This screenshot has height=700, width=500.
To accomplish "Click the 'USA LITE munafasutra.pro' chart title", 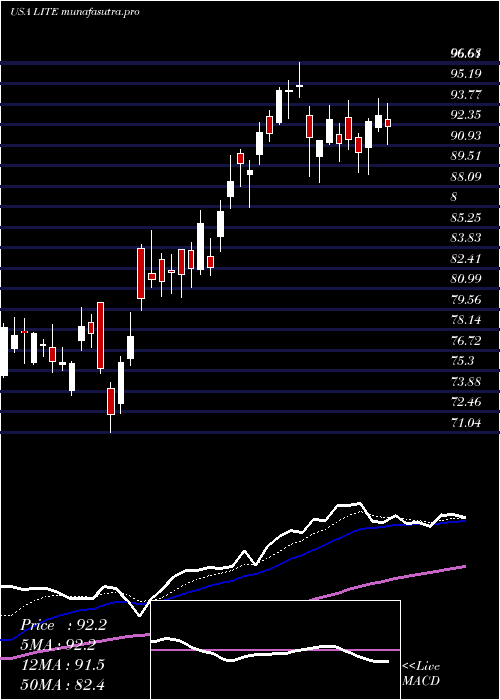I will [x=75, y=12].
